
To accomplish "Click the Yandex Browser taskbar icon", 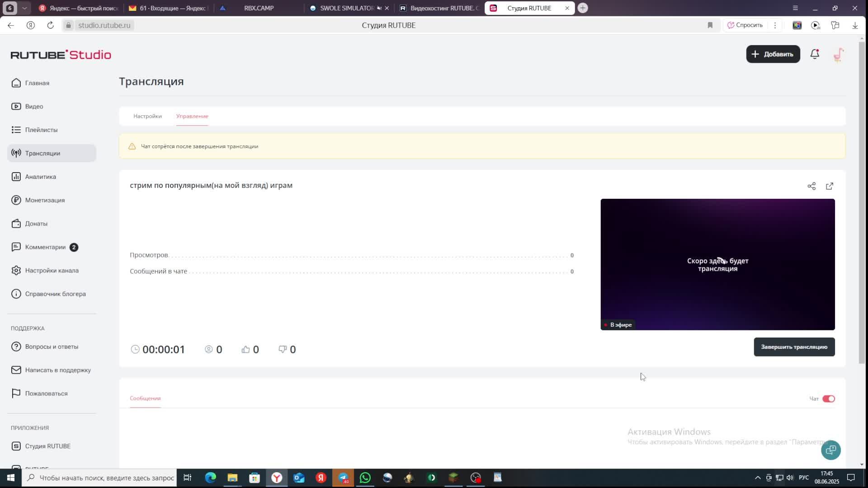I will point(277,478).
